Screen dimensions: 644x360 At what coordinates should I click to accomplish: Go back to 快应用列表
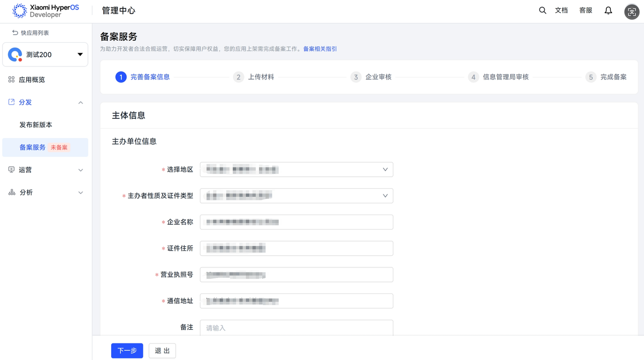(x=31, y=33)
